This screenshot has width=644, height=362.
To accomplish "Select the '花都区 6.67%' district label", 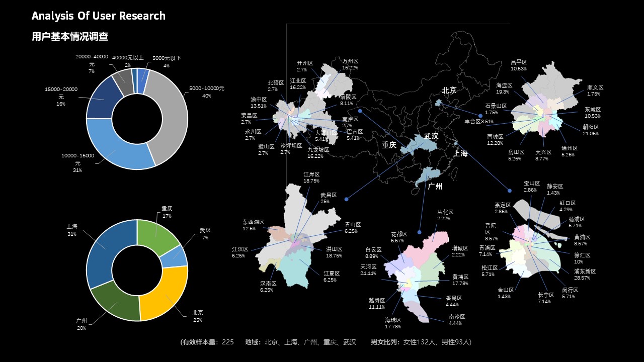I will 399,237.
